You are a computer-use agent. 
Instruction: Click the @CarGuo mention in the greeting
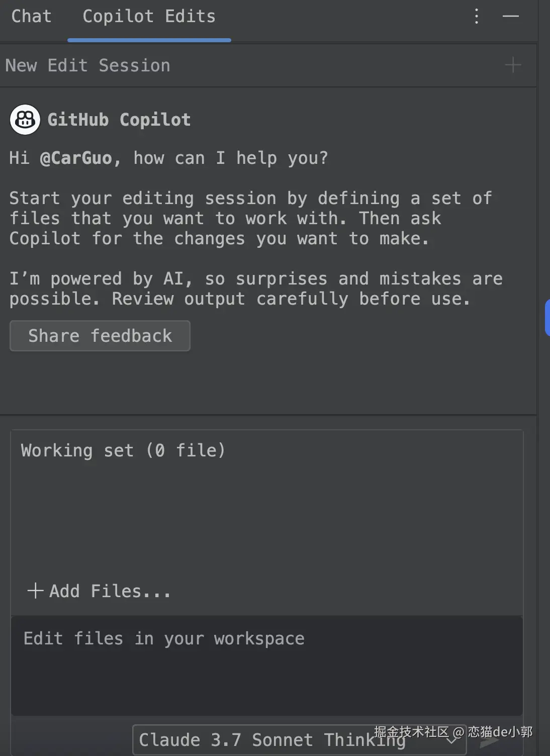click(76, 158)
